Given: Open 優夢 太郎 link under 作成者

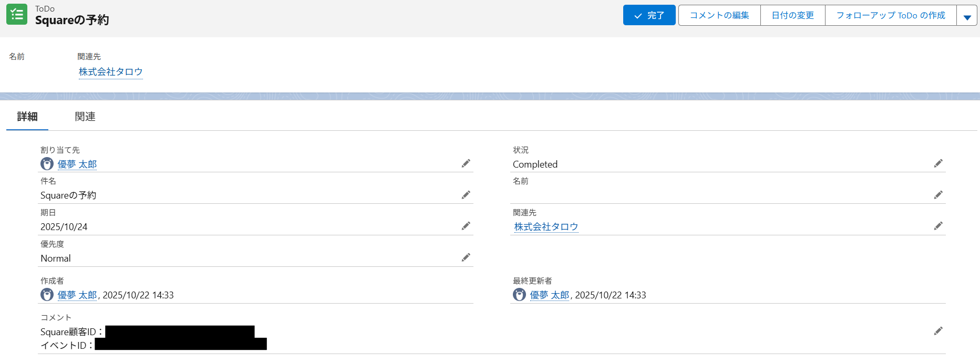Looking at the screenshot, I should [77, 295].
